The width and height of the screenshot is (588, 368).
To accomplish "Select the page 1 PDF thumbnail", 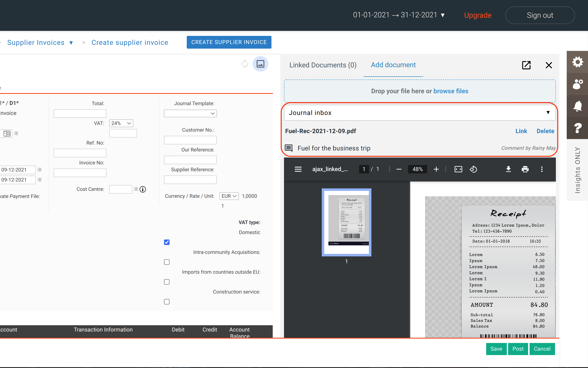I will pyautogui.click(x=346, y=222).
